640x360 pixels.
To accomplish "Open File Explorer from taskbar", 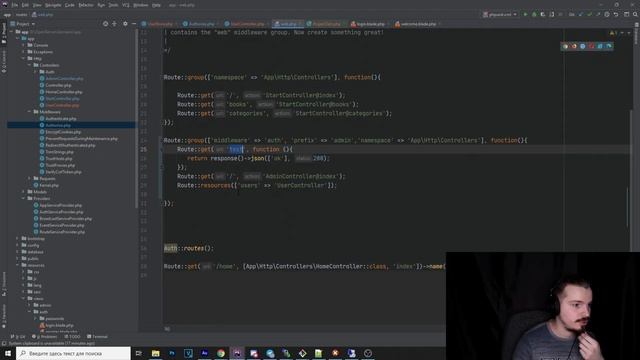I will click(x=156, y=353).
